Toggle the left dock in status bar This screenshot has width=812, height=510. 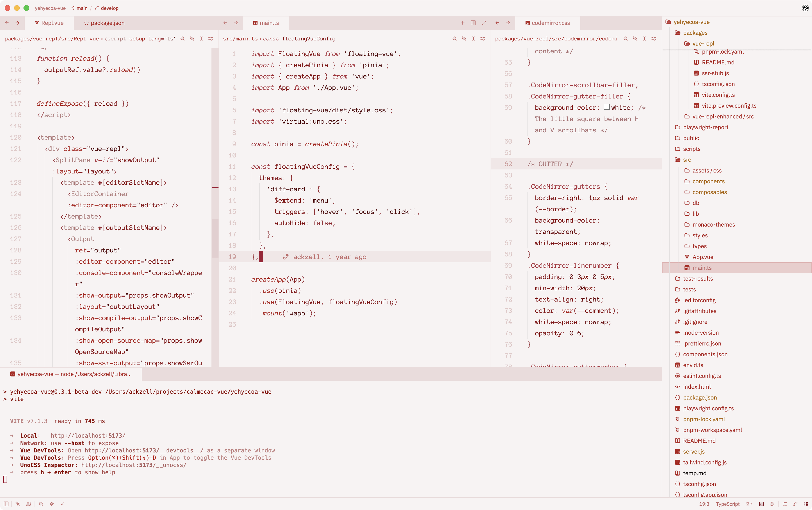(6, 504)
